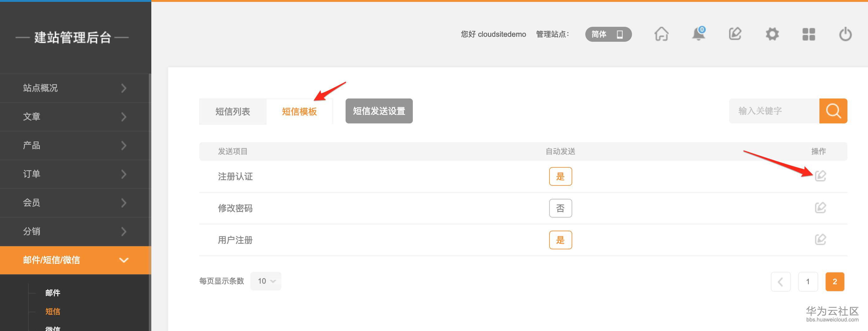Viewport: 868px width, 331px height.
Task: Click 短信发送设置 button
Action: [379, 111]
